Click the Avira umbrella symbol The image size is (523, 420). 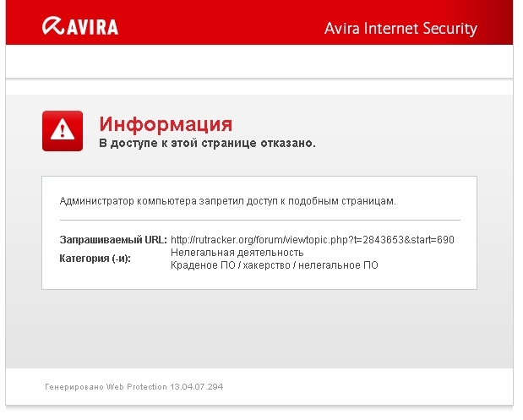pos(52,25)
